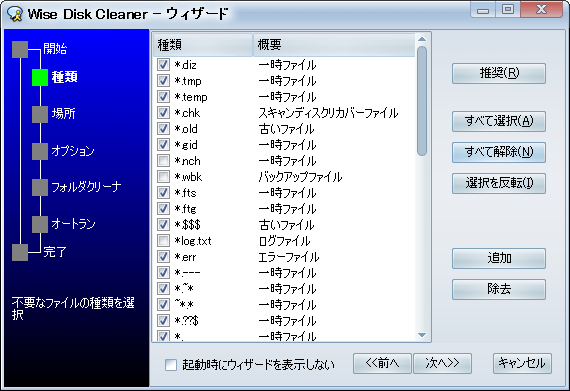Uncheck the *.$$$ checkbox
The height and width of the screenshot is (391, 570).
(163, 225)
